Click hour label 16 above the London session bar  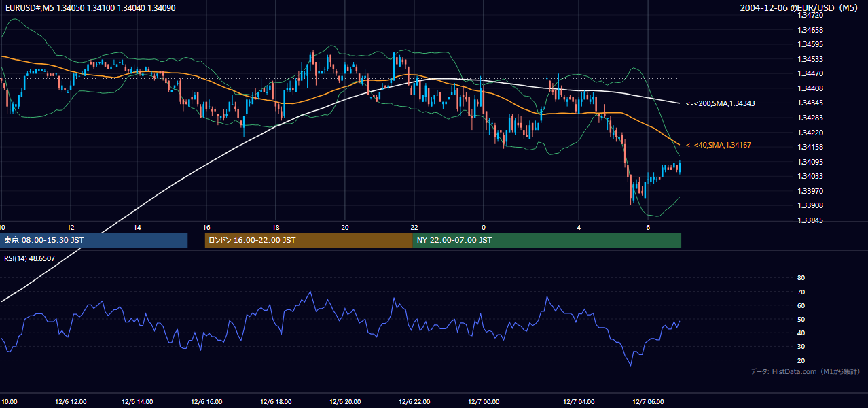point(206,227)
